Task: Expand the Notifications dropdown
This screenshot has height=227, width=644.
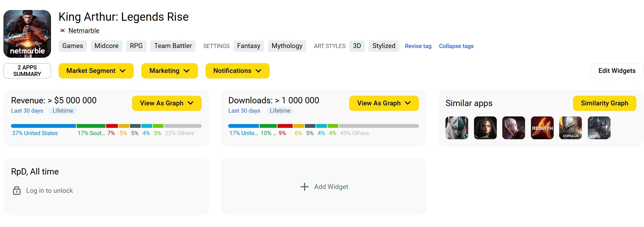Action: (237, 71)
